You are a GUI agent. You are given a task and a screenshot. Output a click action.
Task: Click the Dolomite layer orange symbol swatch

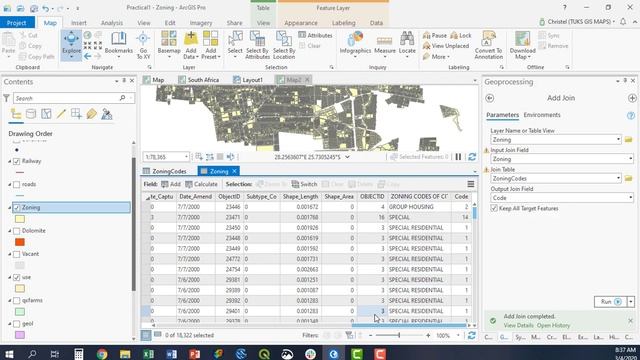click(20, 242)
